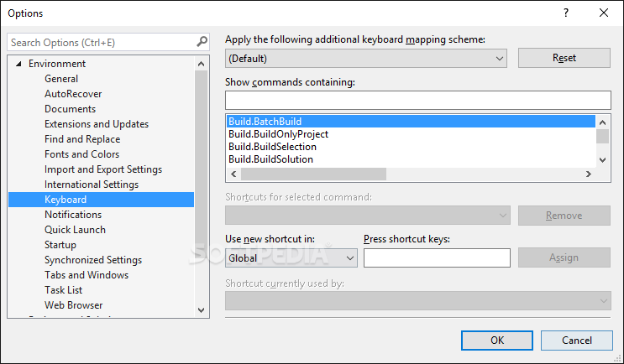
Task: Click the help question mark icon
Action: coord(566,13)
